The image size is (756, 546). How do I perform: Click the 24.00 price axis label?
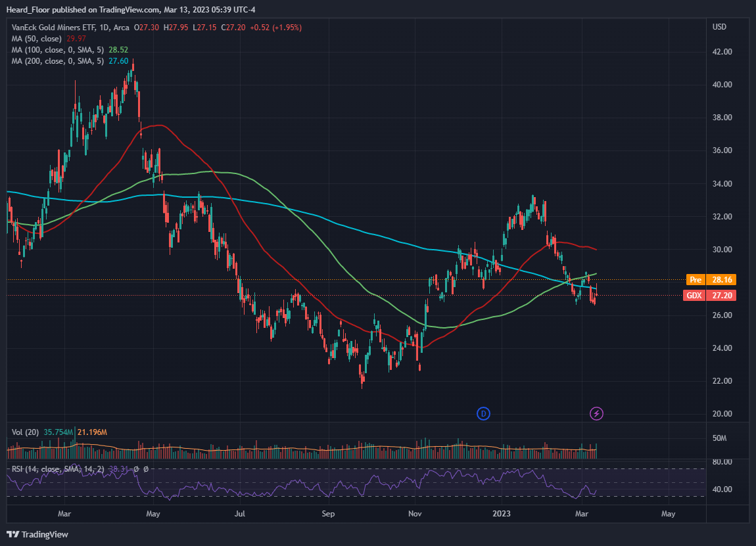pos(722,348)
